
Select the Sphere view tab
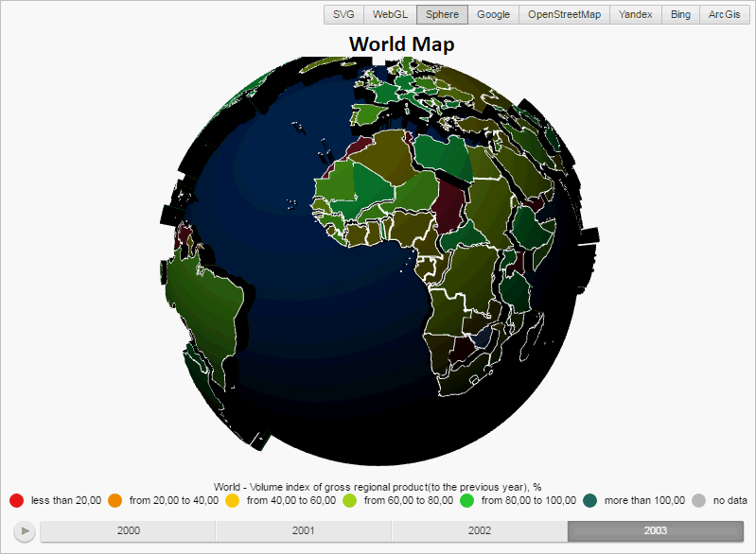[442, 14]
